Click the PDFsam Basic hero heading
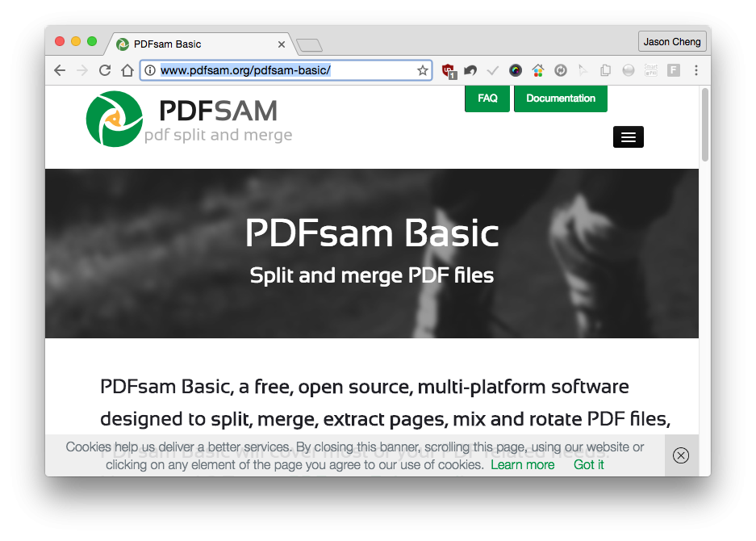 click(x=372, y=233)
